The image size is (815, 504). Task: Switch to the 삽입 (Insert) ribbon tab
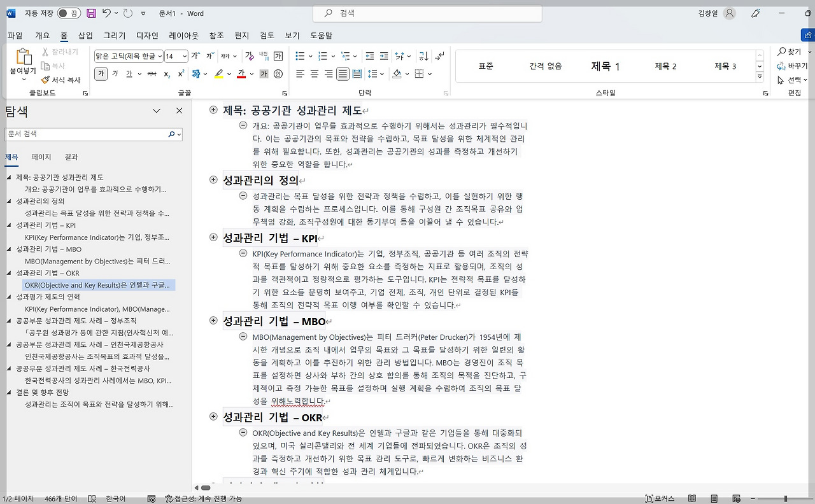coord(85,36)
